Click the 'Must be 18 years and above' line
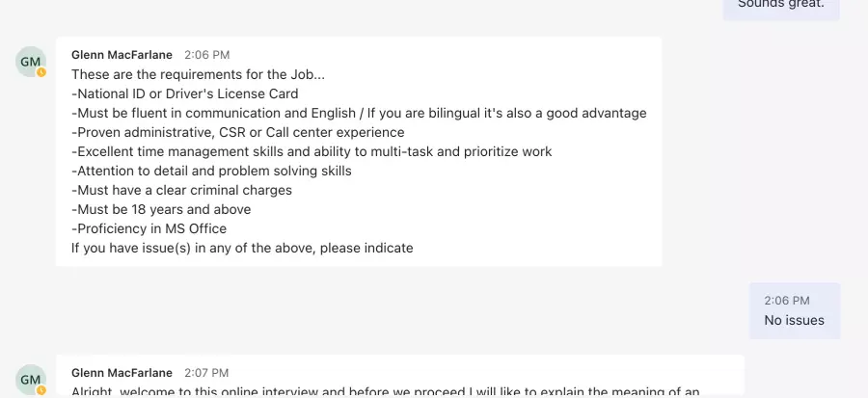 pyautogui.click(x=161, y=209)
